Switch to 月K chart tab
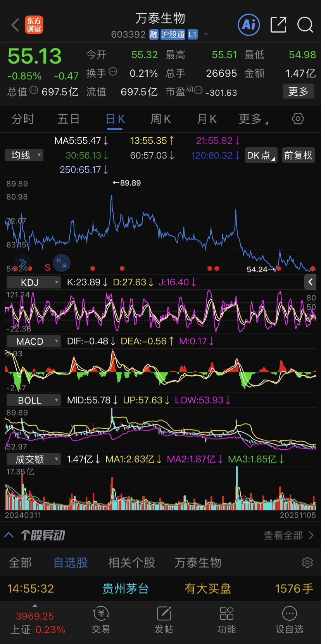 [207, 119]
